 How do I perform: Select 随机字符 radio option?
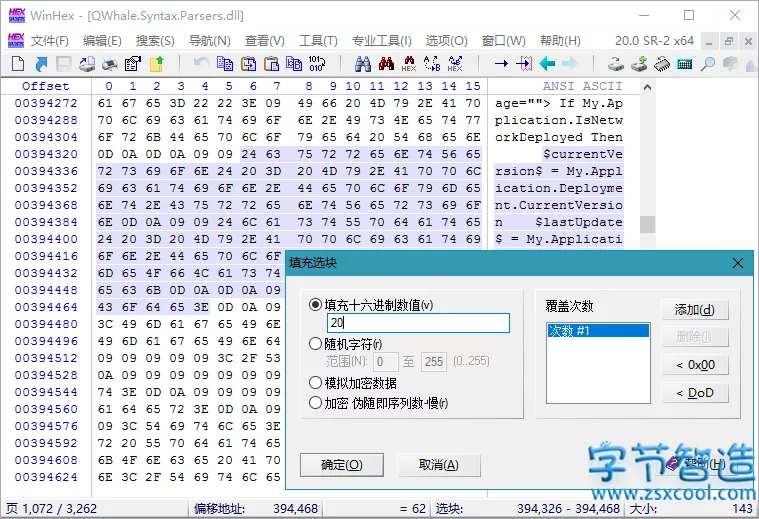315,344
